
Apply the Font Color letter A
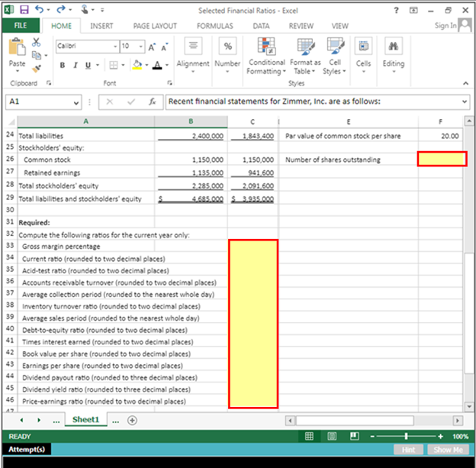pos(157,65)
